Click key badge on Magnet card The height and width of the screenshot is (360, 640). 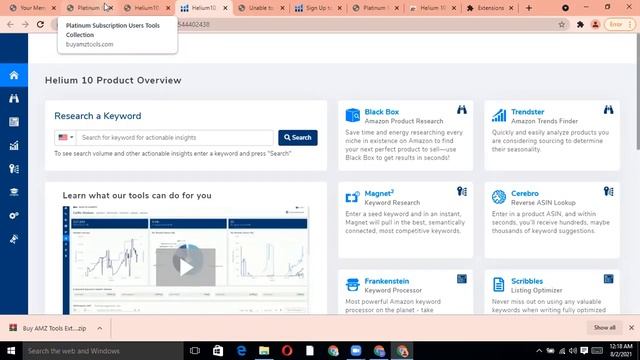tap(462, 191)
